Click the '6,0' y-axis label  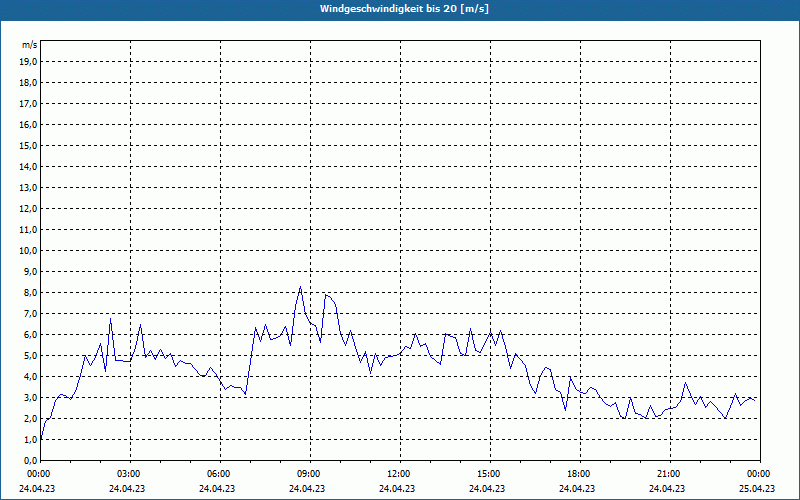[x=30, y=335]
